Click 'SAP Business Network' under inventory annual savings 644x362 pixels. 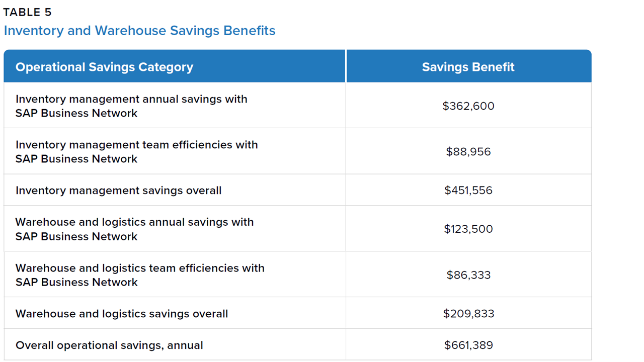(76, 113)
